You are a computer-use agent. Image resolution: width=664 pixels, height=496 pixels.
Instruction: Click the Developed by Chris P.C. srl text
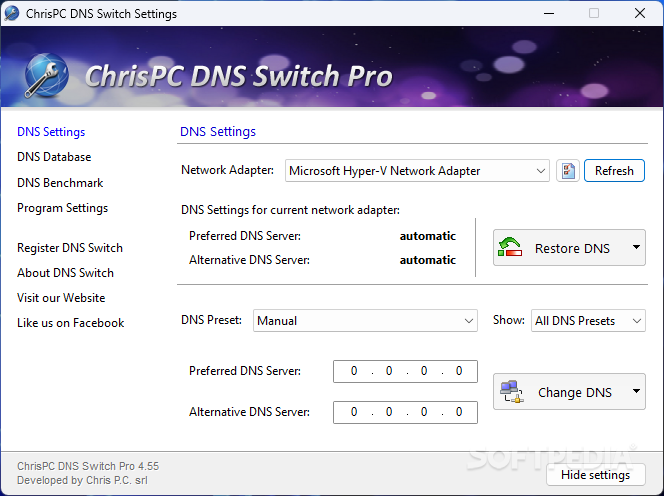(83, 480)
